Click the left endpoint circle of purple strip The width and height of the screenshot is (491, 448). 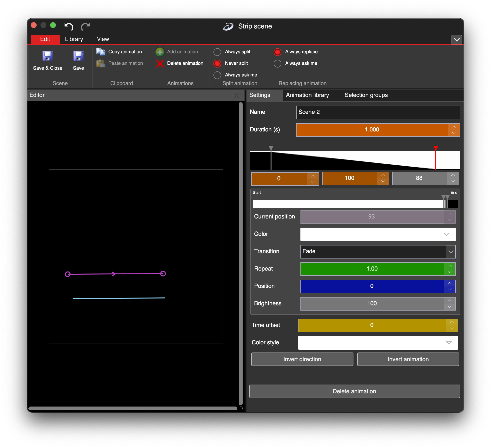click(68, 274)
